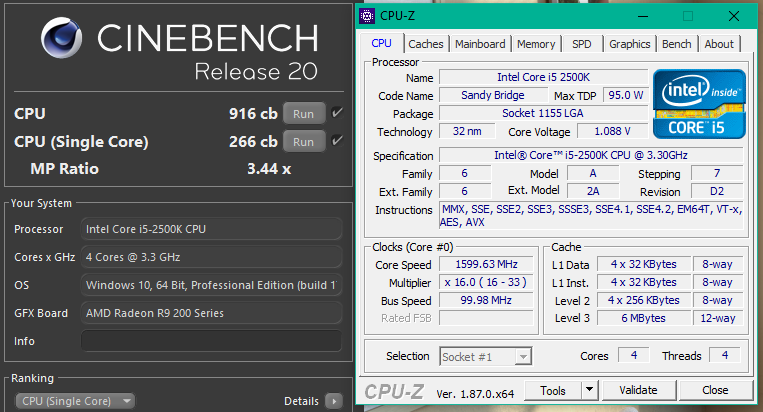The height and width of the screenshot is (412, 763).
Task: Click the Close button in CPU-Z
Action: (715, 390)
